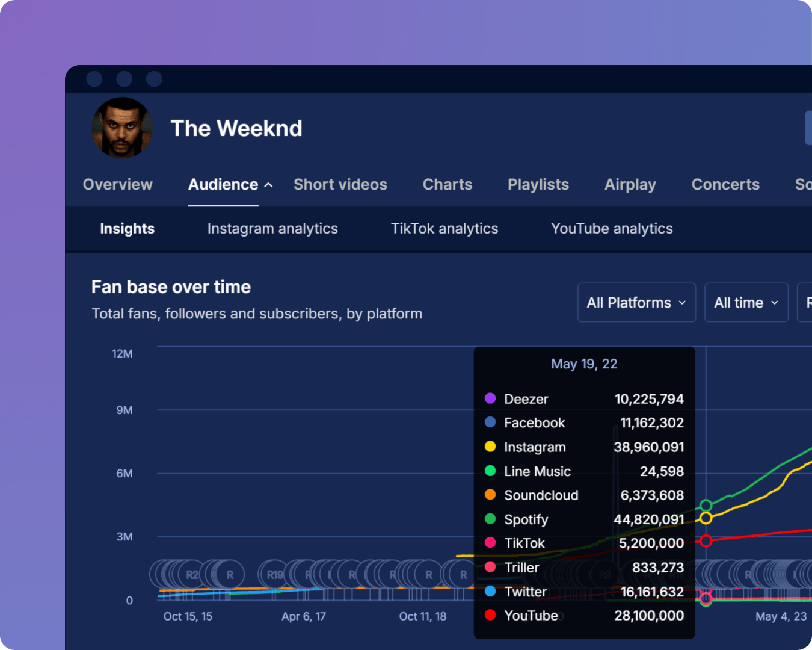Select the yellow Instagram data point circle
Image resolution: width=812 pixels, height=650 pixels.
(x=706, y=518)
